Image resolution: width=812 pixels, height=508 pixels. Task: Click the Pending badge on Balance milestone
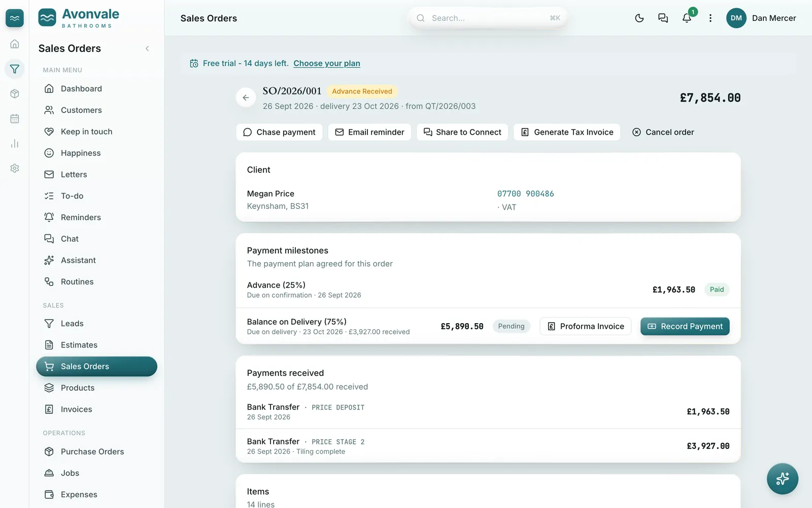pyautogui.click(x=511, y=326)
